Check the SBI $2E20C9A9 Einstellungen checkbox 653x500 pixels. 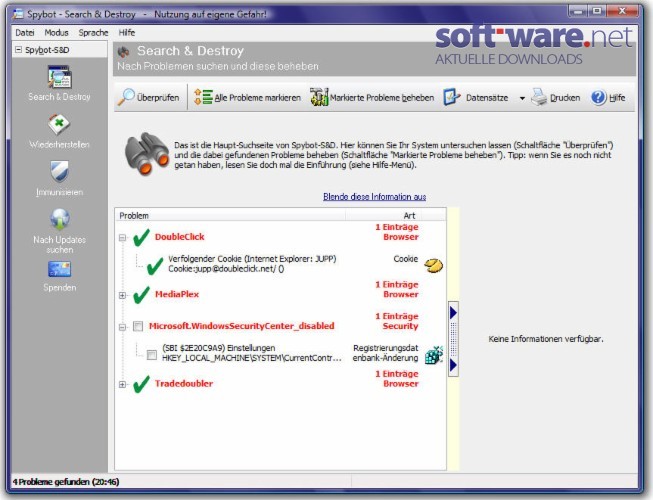[x=152, y=355]
